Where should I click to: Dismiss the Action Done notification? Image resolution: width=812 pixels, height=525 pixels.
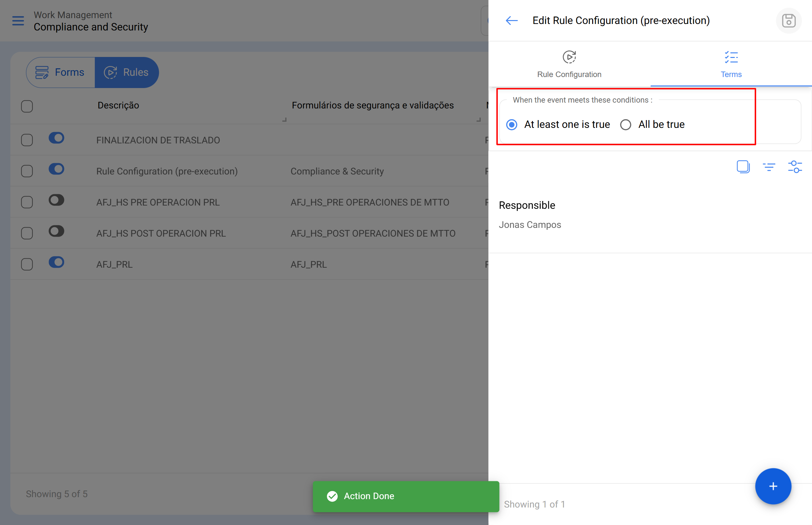coord(405,496)
